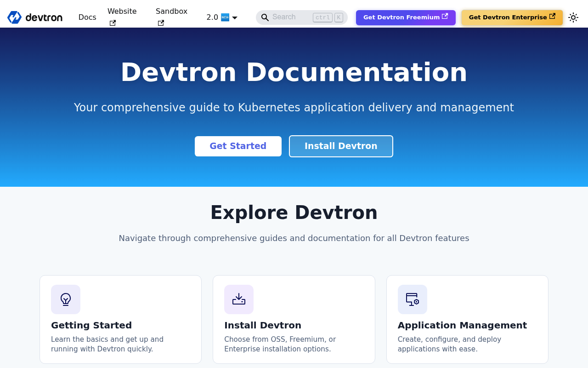Image resolution: width=588 pixels, height=368 pixels.
Task: Click the Sandbox external-link arrow icon
Action: click(161, 23)
